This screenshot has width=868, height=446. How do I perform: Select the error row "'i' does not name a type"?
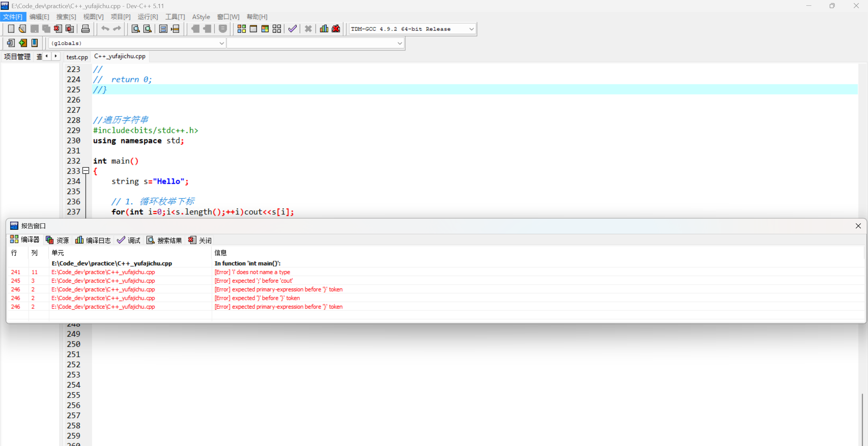(252, 272)
